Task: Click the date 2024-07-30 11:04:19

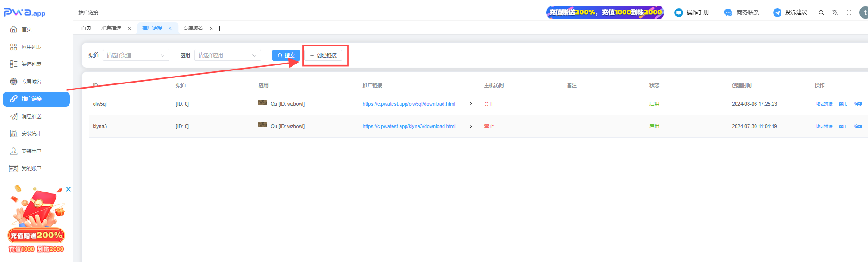Action: (x=754, y=126)
